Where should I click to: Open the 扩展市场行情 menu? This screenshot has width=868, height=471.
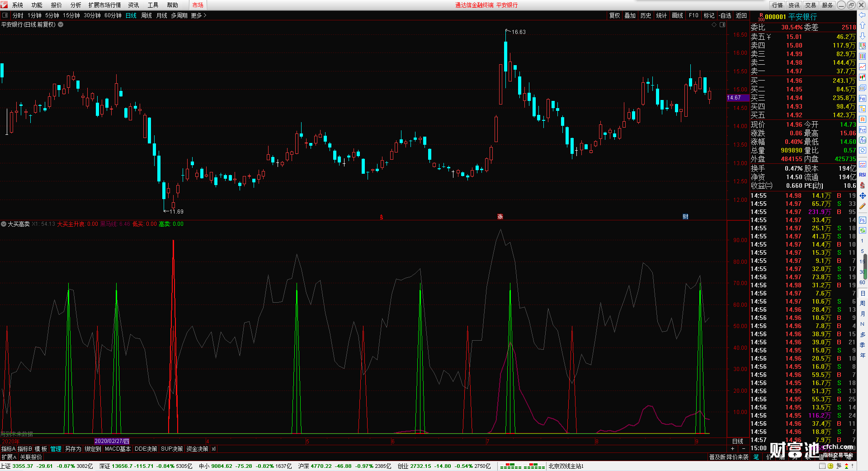click(105, 5)
